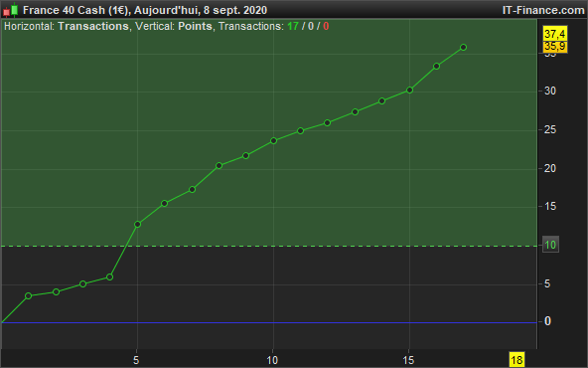Click the IT-Finance.com label
The height and width of the screenshot is (368, 588).
(x=543, y=10)
